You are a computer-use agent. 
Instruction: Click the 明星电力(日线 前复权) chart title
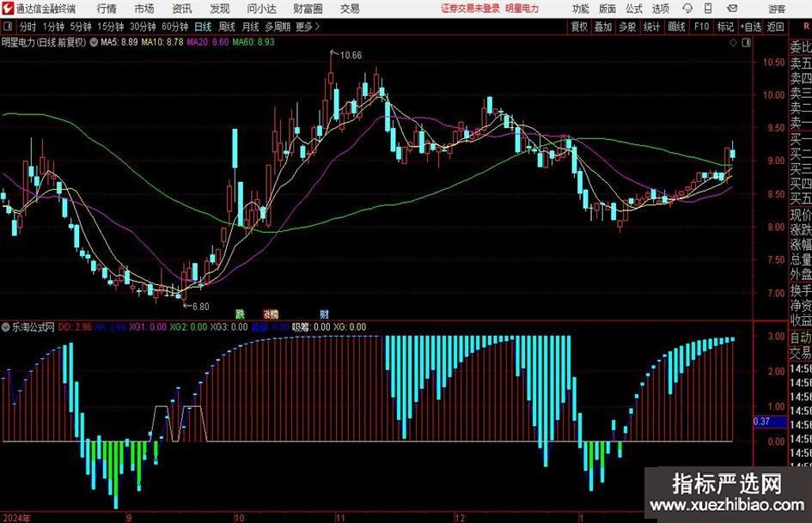click(44, 42)
